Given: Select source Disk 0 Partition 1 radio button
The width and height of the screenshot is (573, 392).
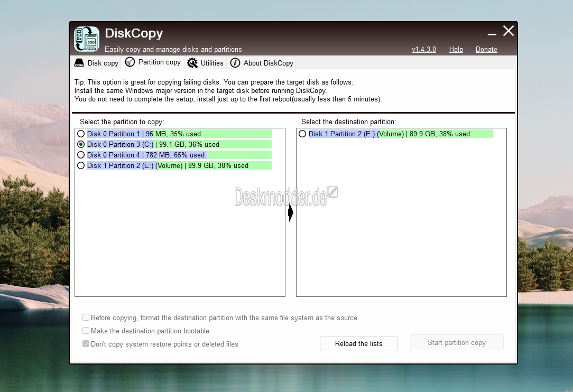Looking at the screenshot, I should click(81, 134).
